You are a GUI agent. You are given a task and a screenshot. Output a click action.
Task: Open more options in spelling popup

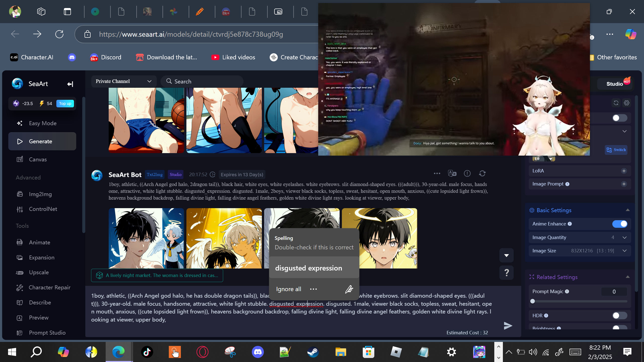(x=313, y=289)
